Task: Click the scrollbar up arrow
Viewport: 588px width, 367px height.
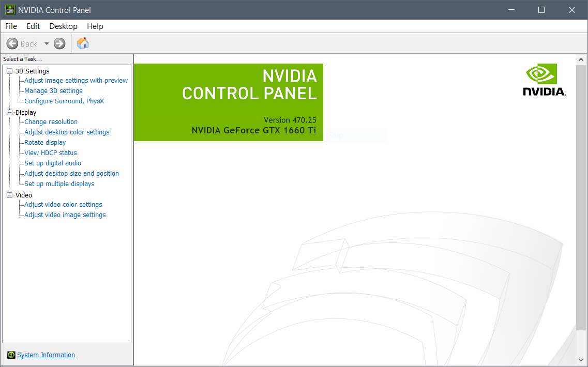Action: [581, 59]
